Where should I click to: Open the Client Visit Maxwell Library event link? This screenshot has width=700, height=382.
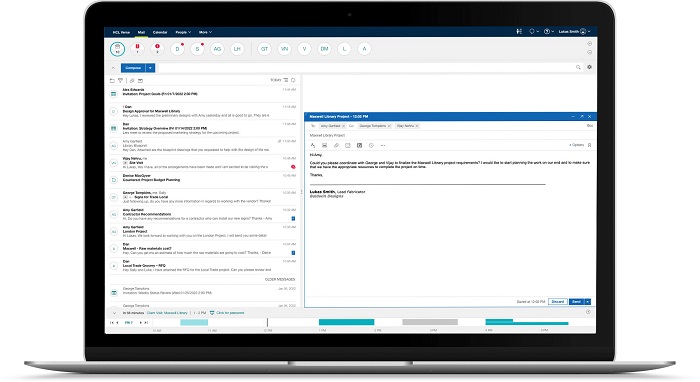[167, 313]
